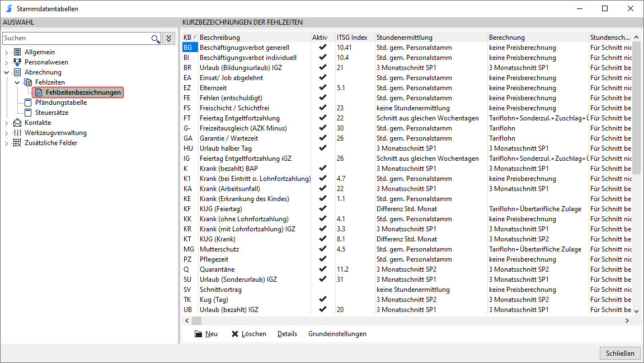Click the vertical scrollbar thumb of the table
The height and width of the screenshot is (363, 644).
click(x=636, y=108)
